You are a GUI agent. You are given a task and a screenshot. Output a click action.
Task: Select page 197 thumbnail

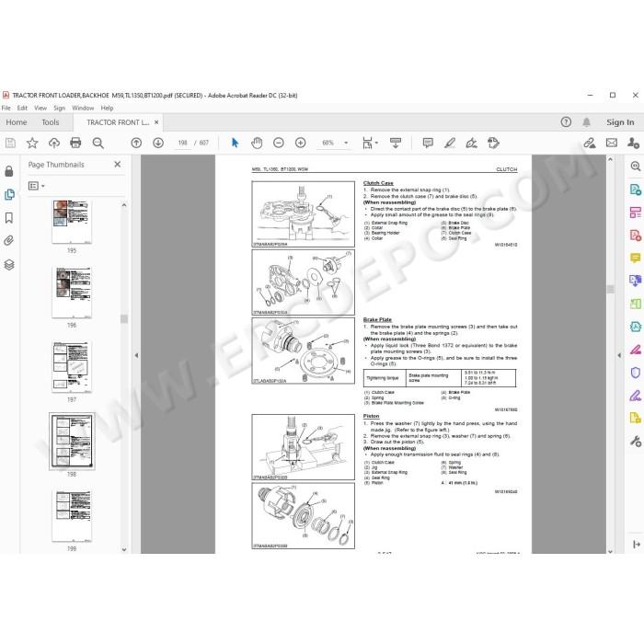72,367
